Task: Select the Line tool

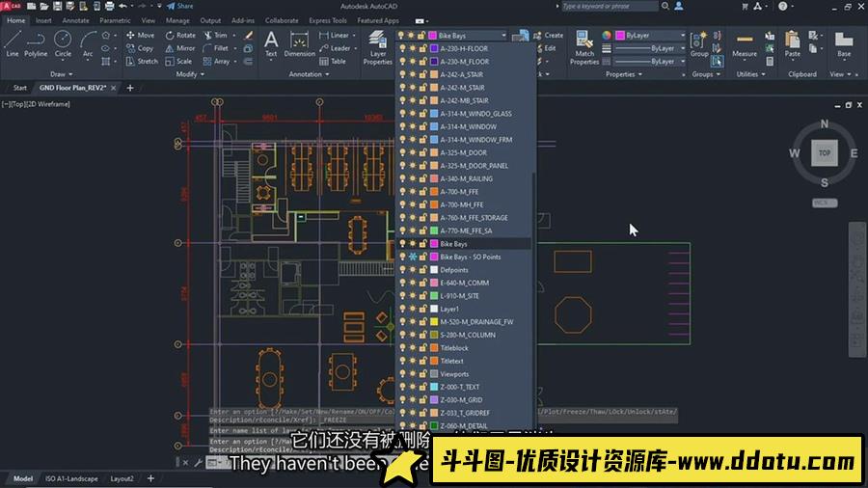Action: (13, 43)
